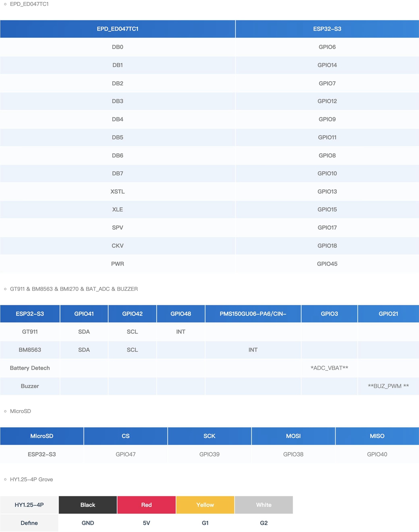
Task: Click the **BUZ_PWM ** cell
Action: [x=388, y=386]
